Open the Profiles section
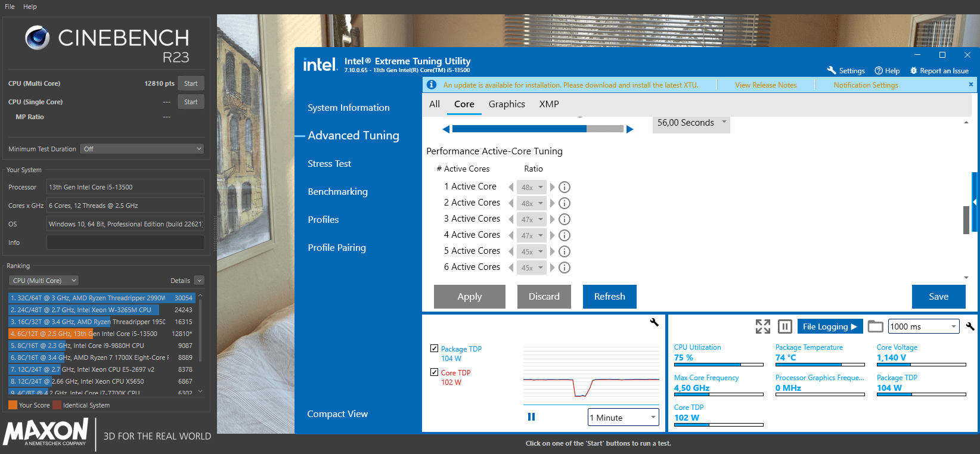The height and width of the screenshot is (454, 980). click(x=323, y=219)
